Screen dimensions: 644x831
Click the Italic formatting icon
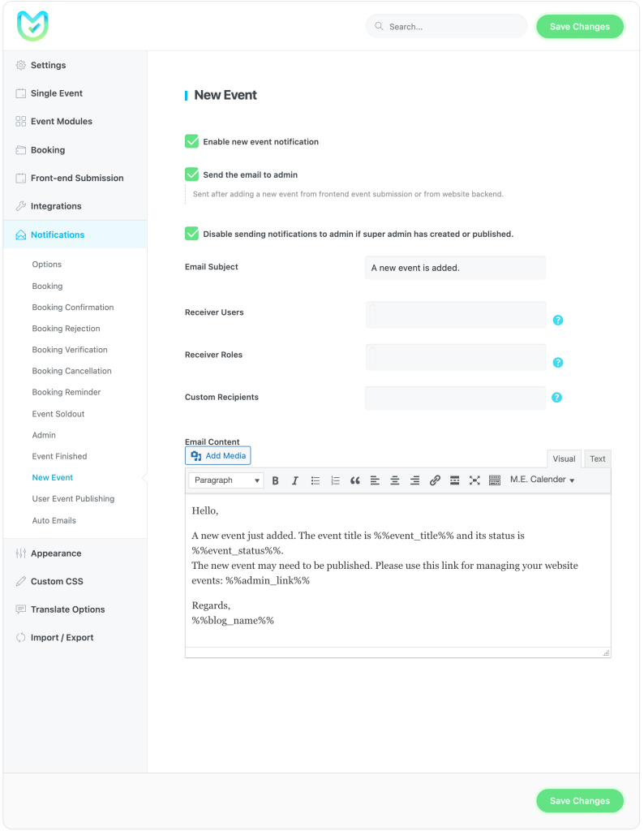point(295,480)
